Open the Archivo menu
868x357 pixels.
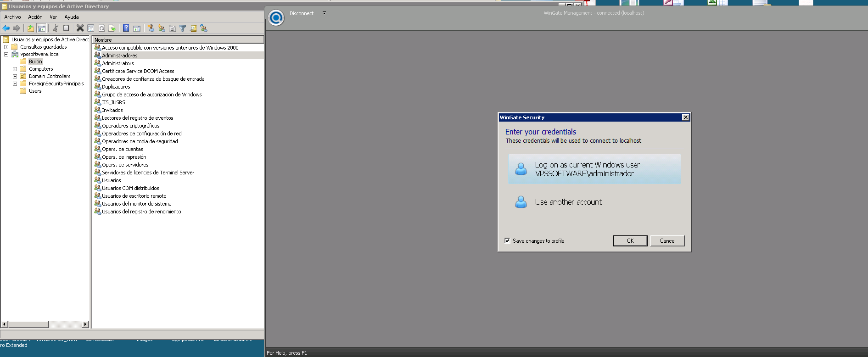12,17
